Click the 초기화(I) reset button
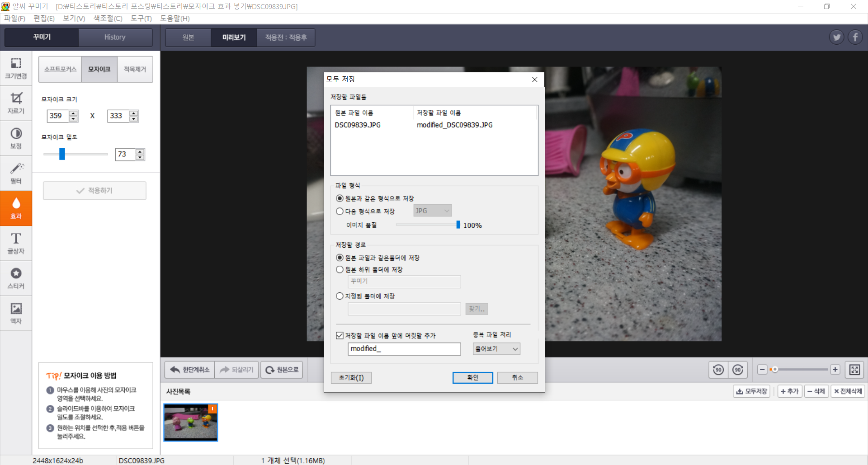The image size is (868, 465). click(351, 378)
